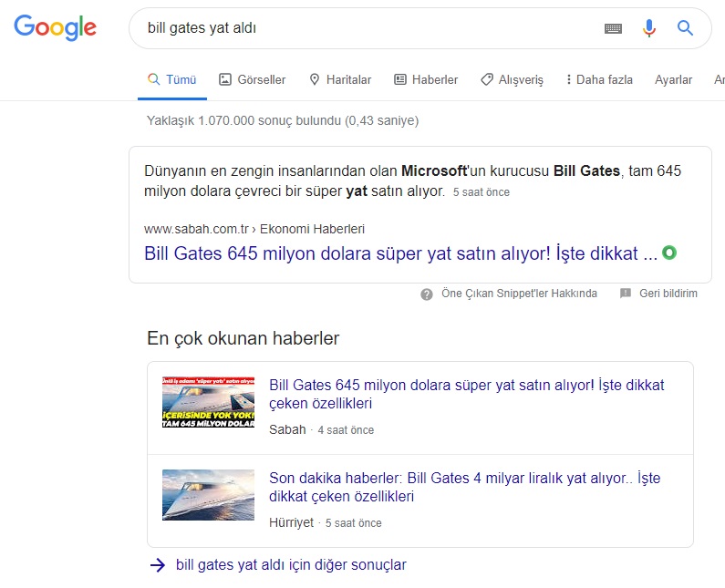The image size is (725, 588).
Task: Open the Haberler tab
Action: [426, 79]
